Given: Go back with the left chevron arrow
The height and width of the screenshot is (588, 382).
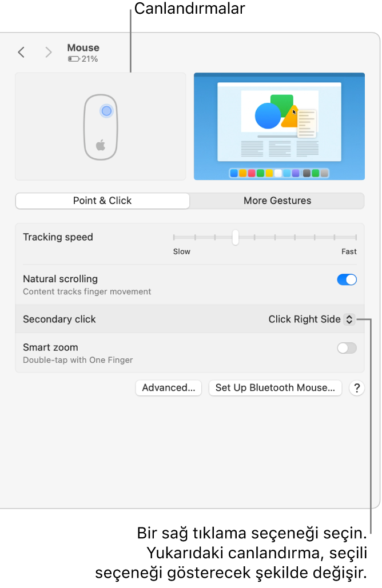Looking at the screenshot, I should tap(21, 52).
